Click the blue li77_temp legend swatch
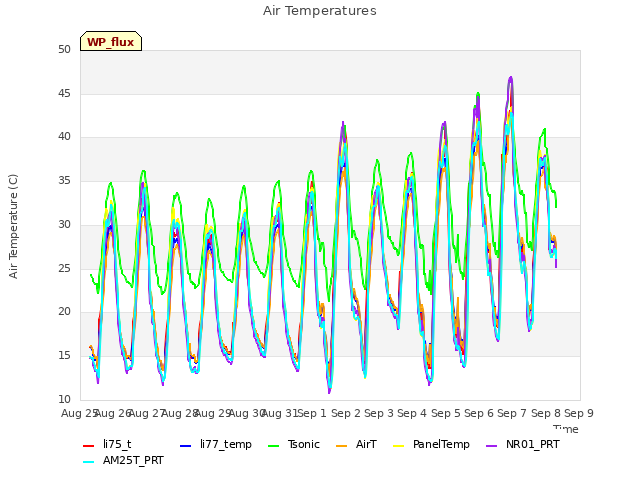 [186, 445]
